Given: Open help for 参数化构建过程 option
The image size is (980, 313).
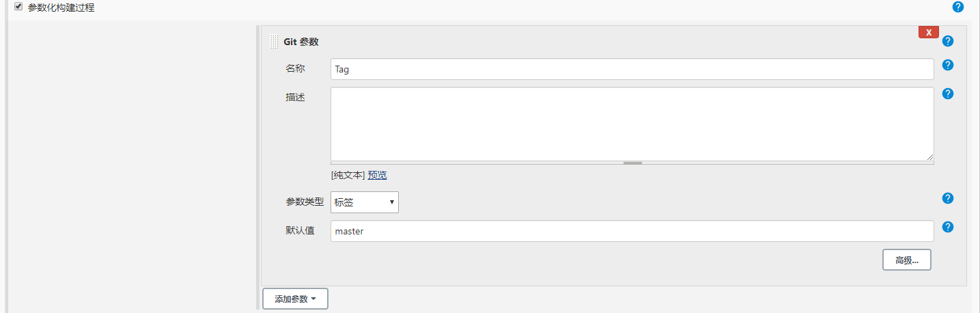Looking at the screenshot, I should click(x=957, y=7).
